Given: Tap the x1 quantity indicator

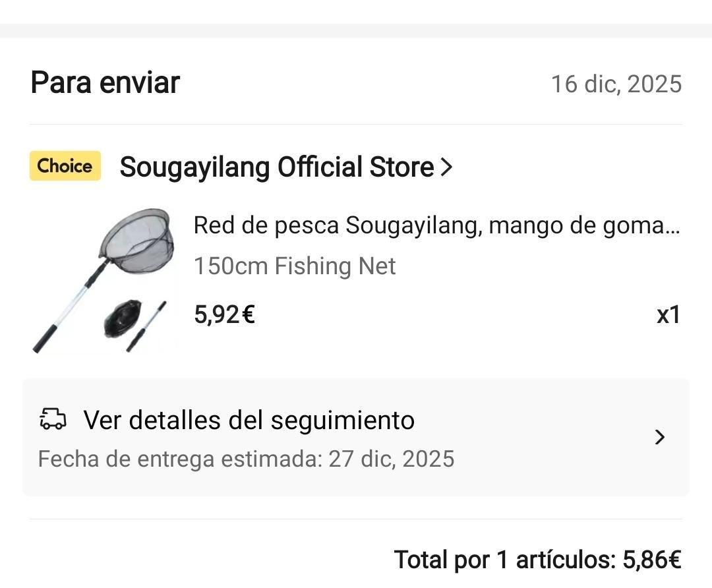Looking at the screenshot, I should coord(668,315).
